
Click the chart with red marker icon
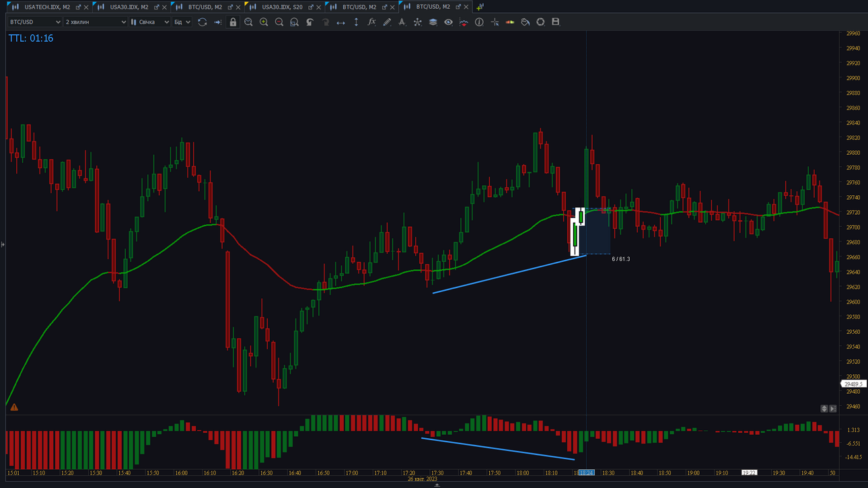(x=464, y=22)
